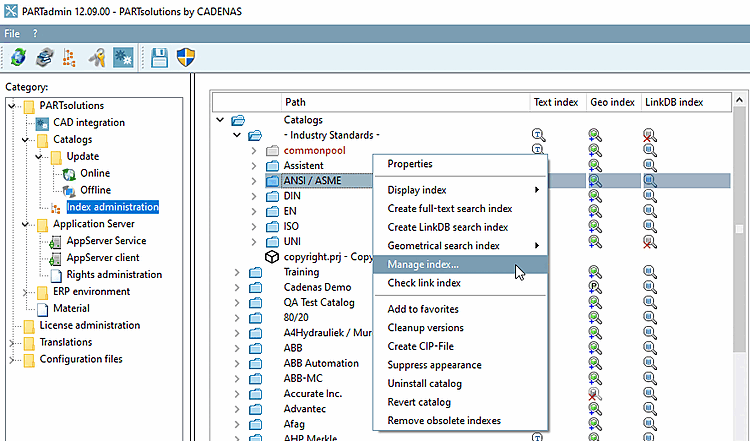Click the catalog list scrollbar up arrow

[739, 100]
